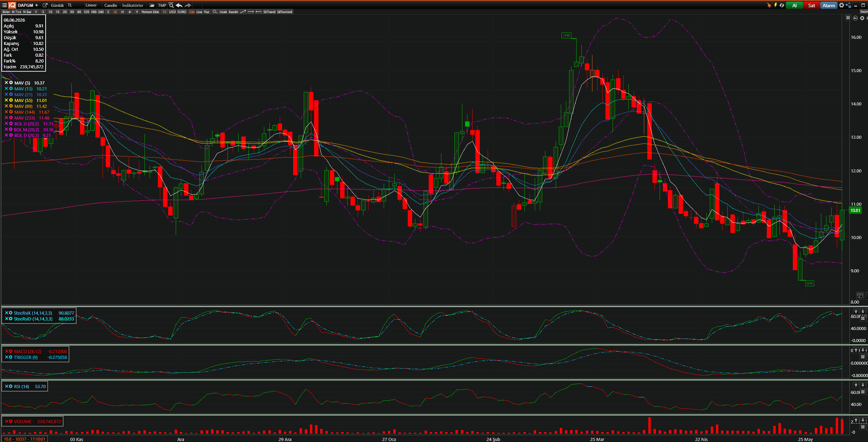The width and height of the screenshot is (868, 442).
Task: Open the folder load template icon
Action: (152, 5)
